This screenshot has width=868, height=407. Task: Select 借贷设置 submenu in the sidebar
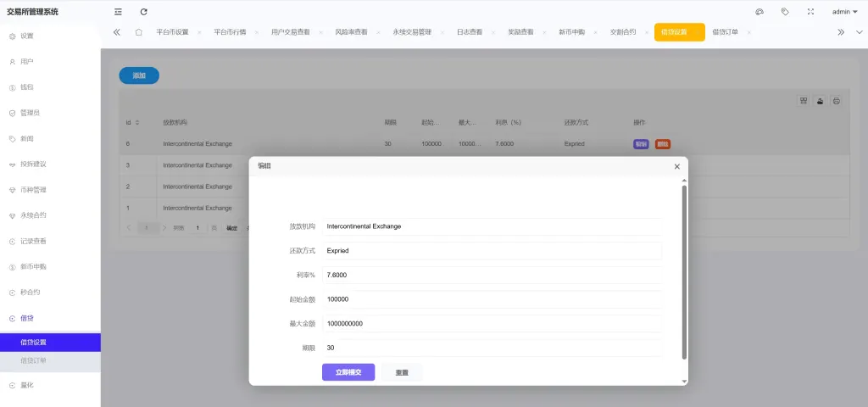point(50,343)
